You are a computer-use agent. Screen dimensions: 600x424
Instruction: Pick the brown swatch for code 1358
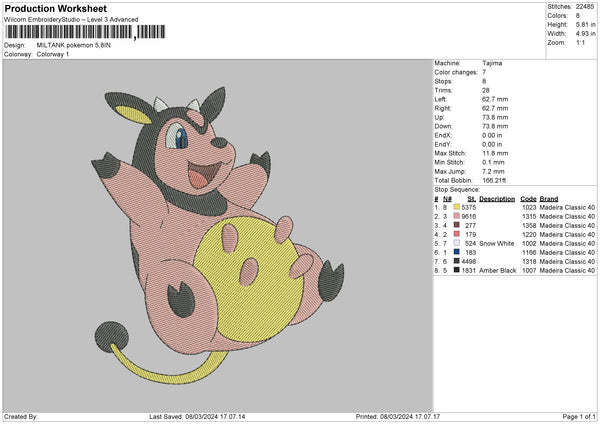pos(457,225)
